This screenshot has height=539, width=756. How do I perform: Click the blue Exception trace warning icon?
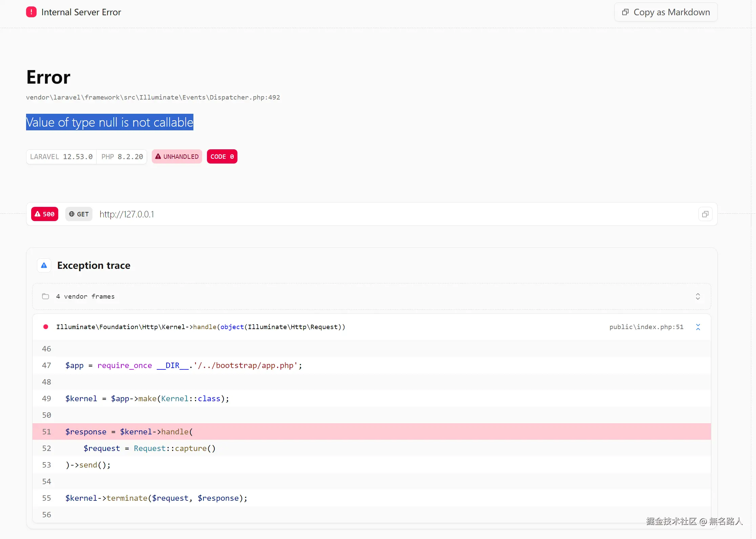click(x=44, y=265)
